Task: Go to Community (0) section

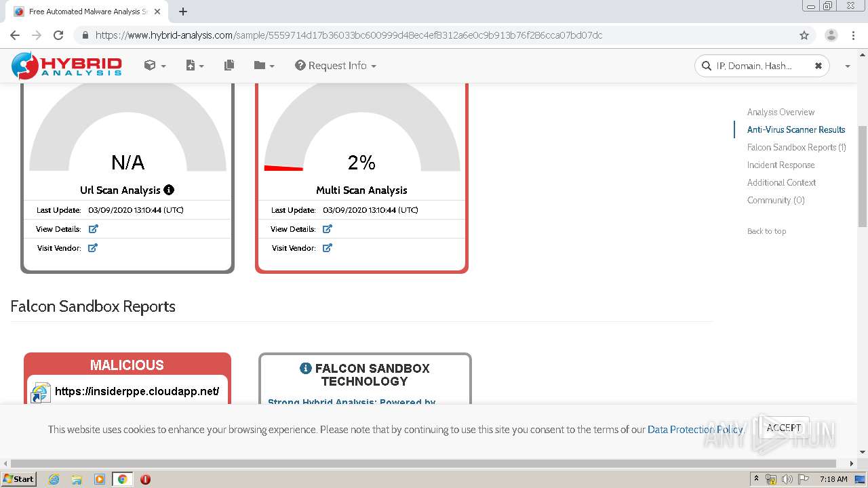Action: [776, 200]
